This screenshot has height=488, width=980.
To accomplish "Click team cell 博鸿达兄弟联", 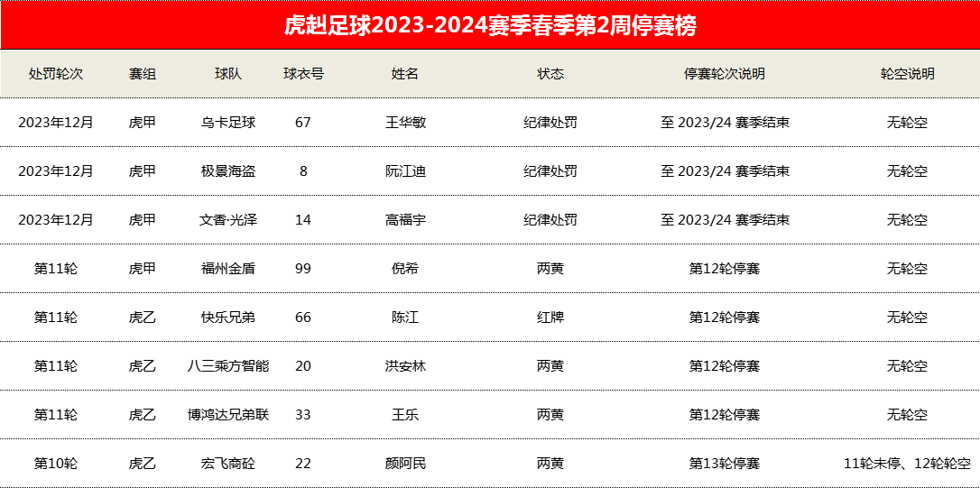I will (228, 415).
